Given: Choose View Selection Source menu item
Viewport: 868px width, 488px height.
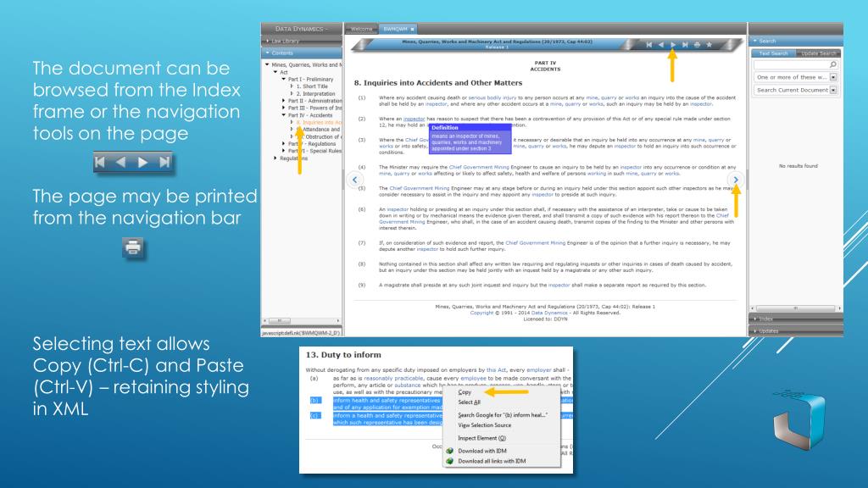Looking at the screenshot, I should pos(484,425).
